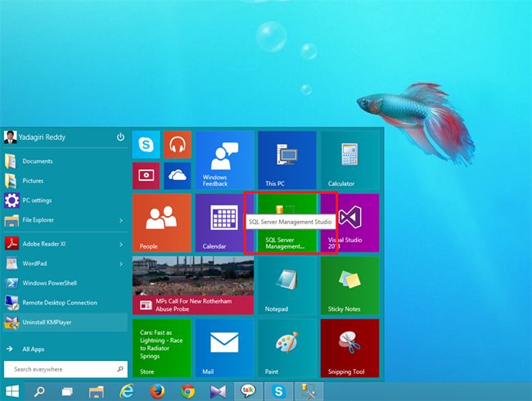Image resolution: width=532 pixels, height=401 pixels.
Task: Open File Explorer on the taskbar
Action: coord(97,392)
